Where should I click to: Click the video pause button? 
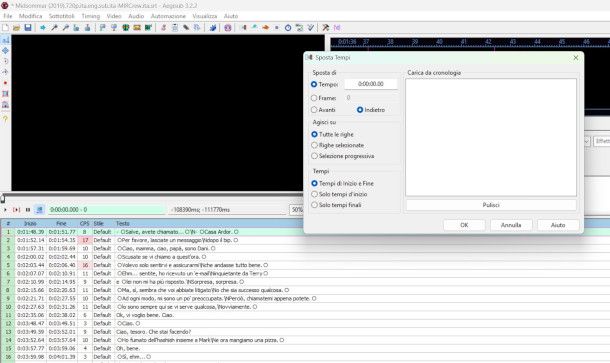click(28, 209)
